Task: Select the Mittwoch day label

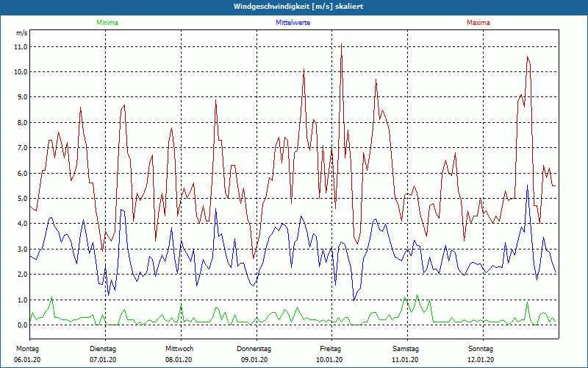Action: point(179,348)
